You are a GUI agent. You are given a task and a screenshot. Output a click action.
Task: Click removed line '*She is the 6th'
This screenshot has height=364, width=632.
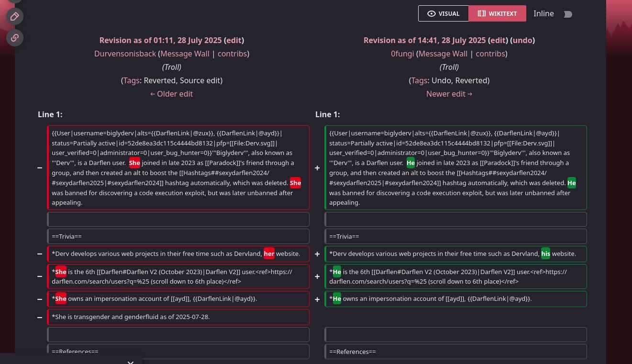178,276
